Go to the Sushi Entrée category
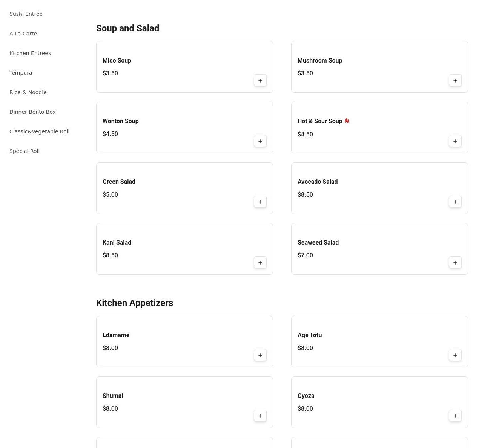The image size is (479, 448). pyautogui.click(x=26, y=14)
